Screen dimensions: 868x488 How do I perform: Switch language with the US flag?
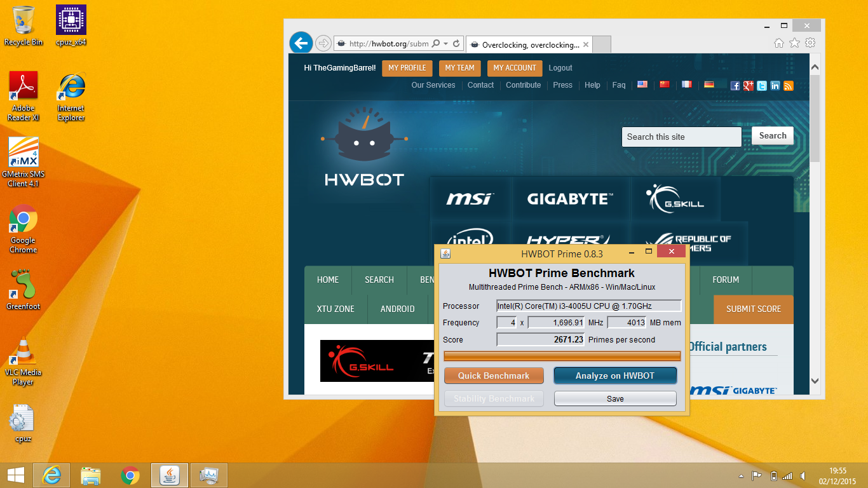coord(642,84)
